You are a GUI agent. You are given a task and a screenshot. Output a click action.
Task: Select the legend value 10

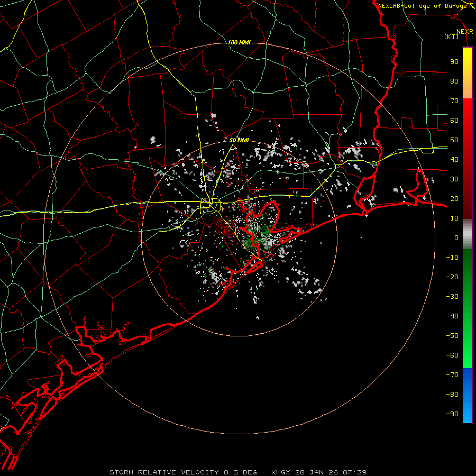point(454,218)
